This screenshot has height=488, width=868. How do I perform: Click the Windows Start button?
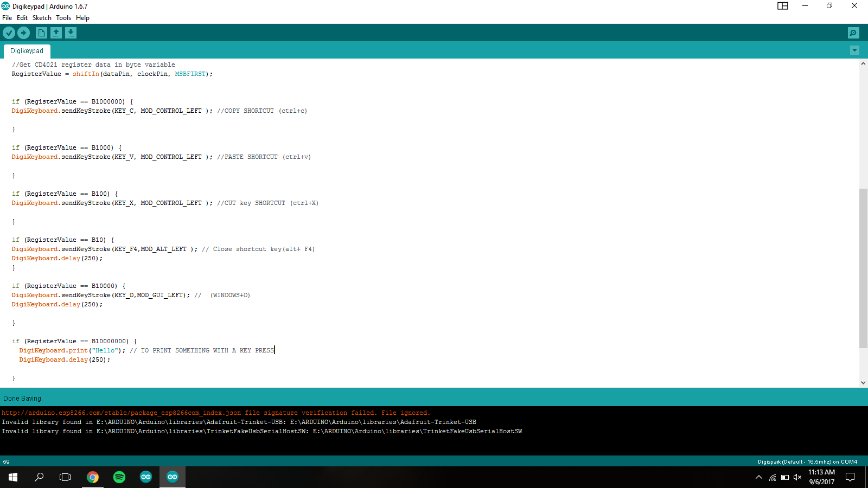pos(13,477)
